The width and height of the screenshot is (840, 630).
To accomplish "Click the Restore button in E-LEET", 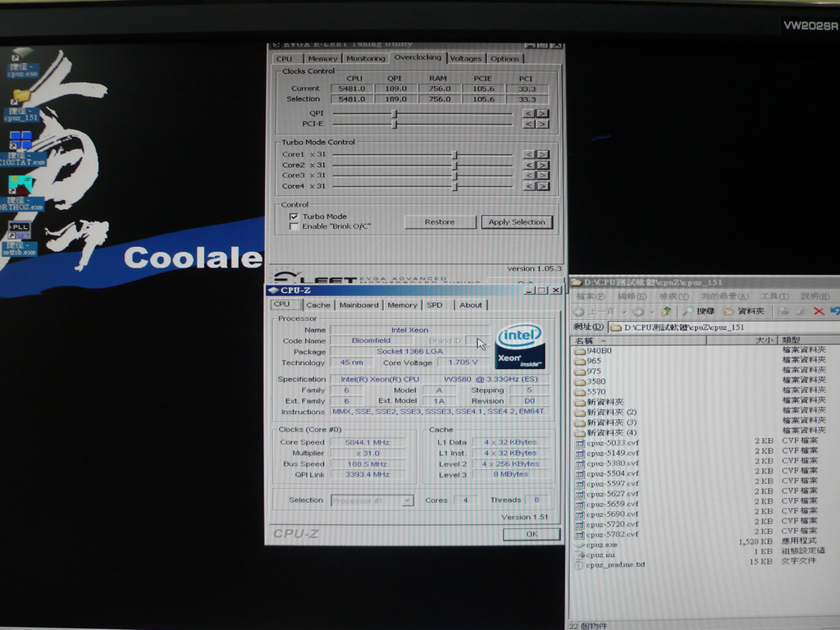I will 440,221.
